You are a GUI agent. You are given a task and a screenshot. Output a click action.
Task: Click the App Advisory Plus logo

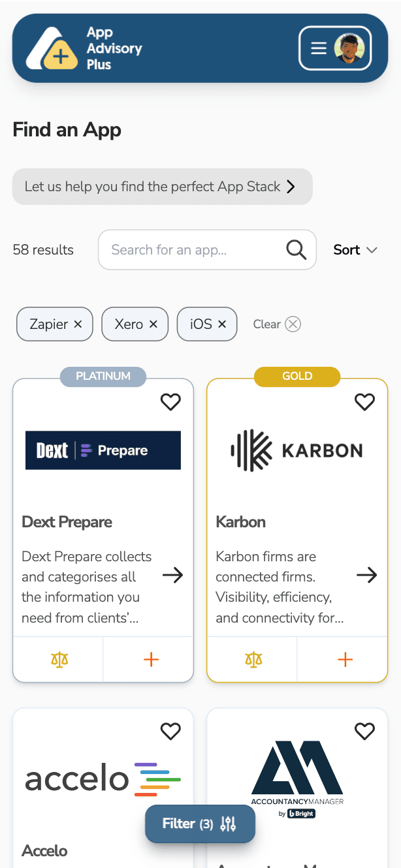(84, 48)
